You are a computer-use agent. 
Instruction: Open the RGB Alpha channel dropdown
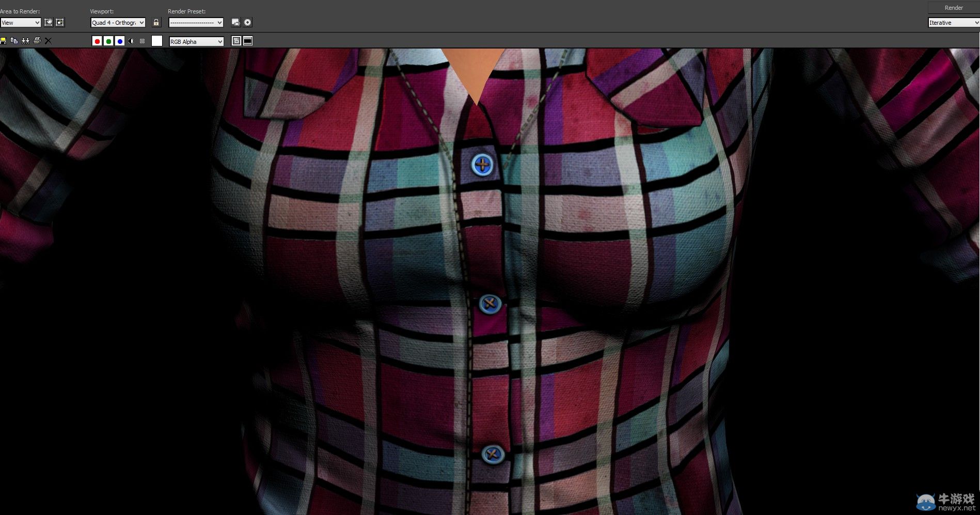pos(196,42)
